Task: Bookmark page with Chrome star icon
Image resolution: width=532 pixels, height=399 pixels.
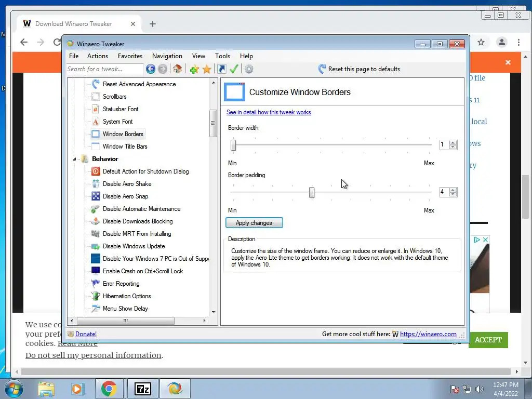Action: [481, 42]
